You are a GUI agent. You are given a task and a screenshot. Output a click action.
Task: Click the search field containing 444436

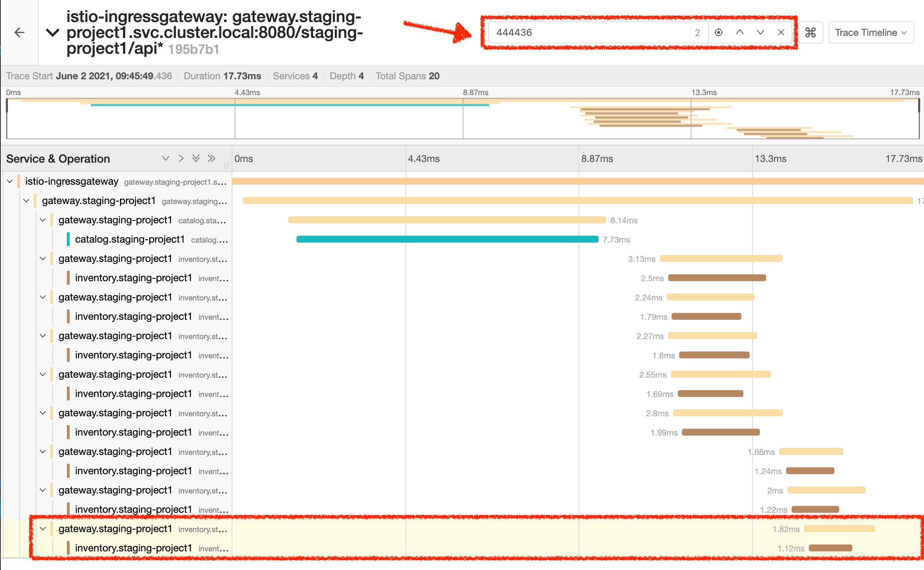tap(588, 32)
